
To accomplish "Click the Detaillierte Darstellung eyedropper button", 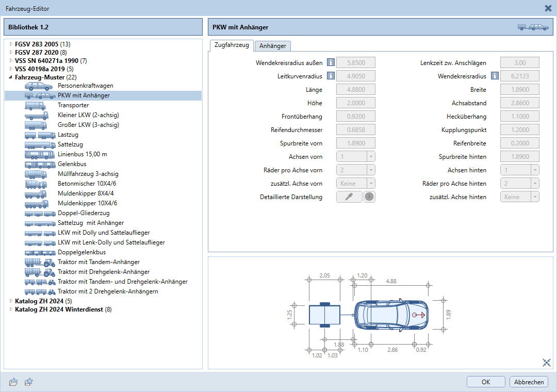I will click(349, 197).
